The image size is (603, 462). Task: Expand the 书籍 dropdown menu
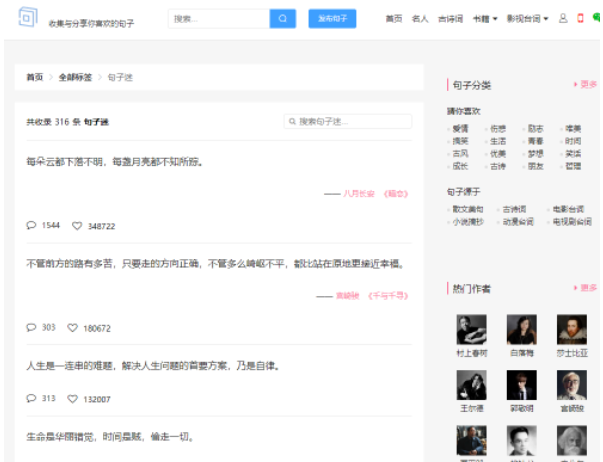pos(485,19)
